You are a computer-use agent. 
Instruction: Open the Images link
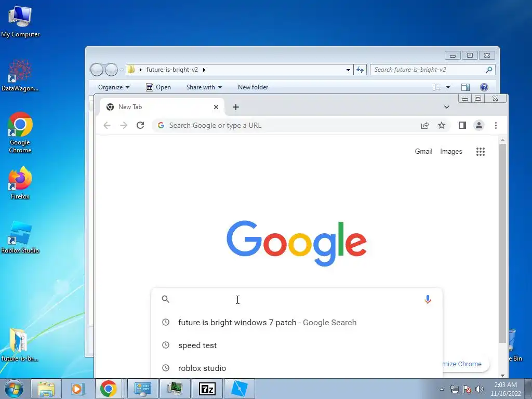coord(451,151)
